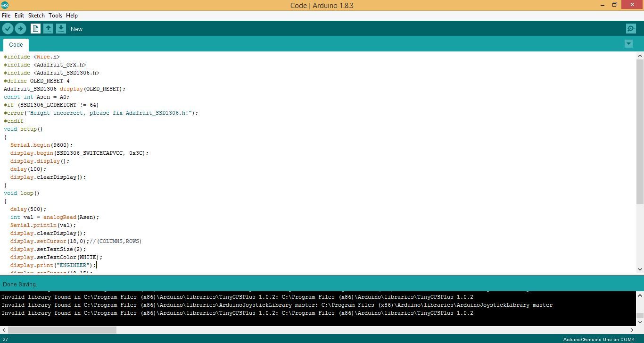Open the tab management dropdown arrow
This screenshot has width=644, height=343.
click(x=628, y=43)
